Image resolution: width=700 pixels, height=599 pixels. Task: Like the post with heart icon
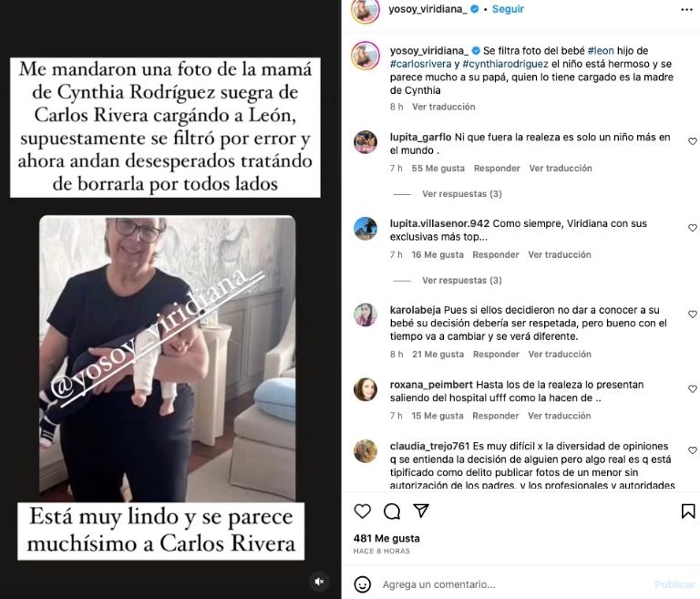[362, 511]
